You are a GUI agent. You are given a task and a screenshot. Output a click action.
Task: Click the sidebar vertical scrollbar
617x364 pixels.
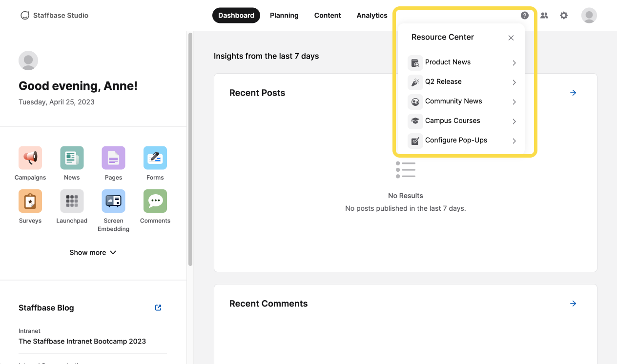(x=190, y=149)
